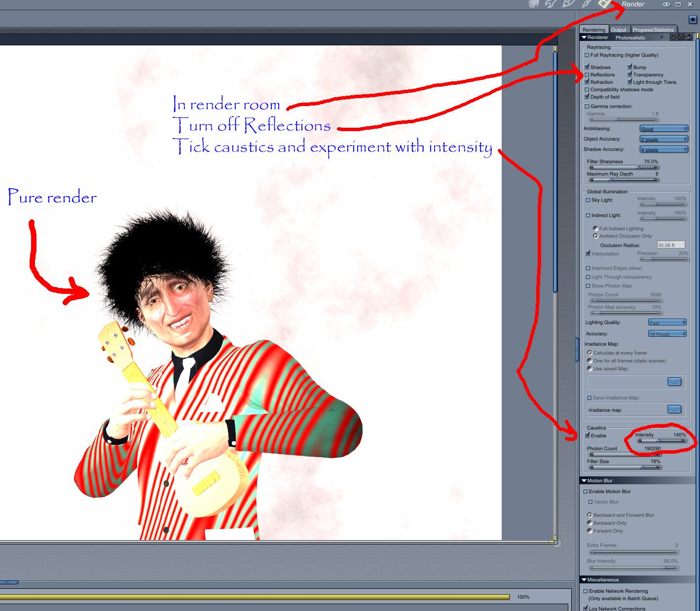
Task: Open the Texture room brush icon
Action: 587,4
